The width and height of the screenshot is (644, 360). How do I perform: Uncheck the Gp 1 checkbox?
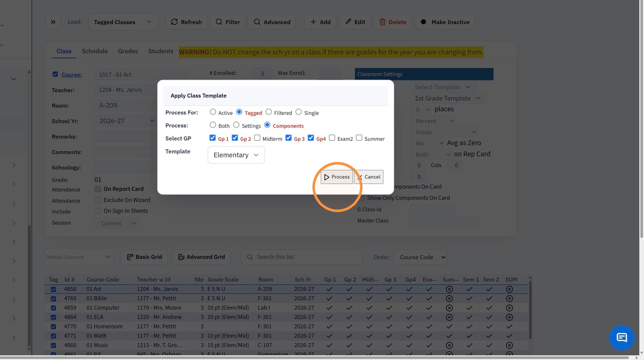[212, 138]
